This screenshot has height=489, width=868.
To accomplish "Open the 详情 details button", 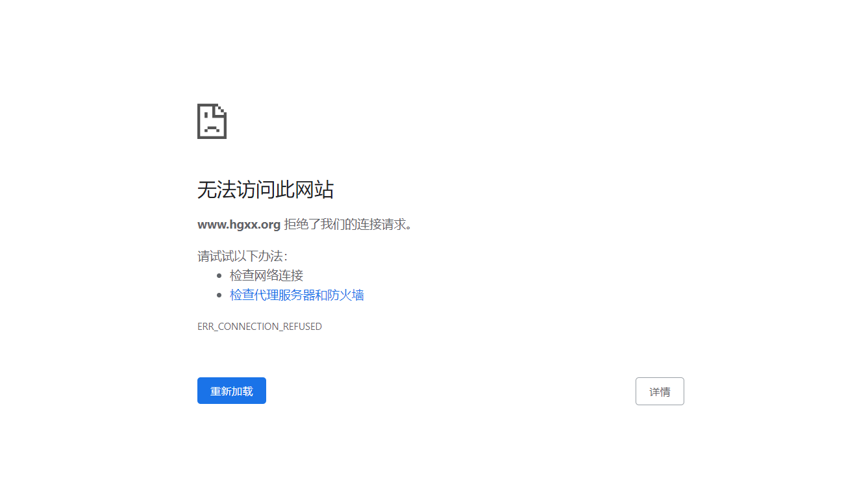I will pyautogui.click(x=660, y=392).
